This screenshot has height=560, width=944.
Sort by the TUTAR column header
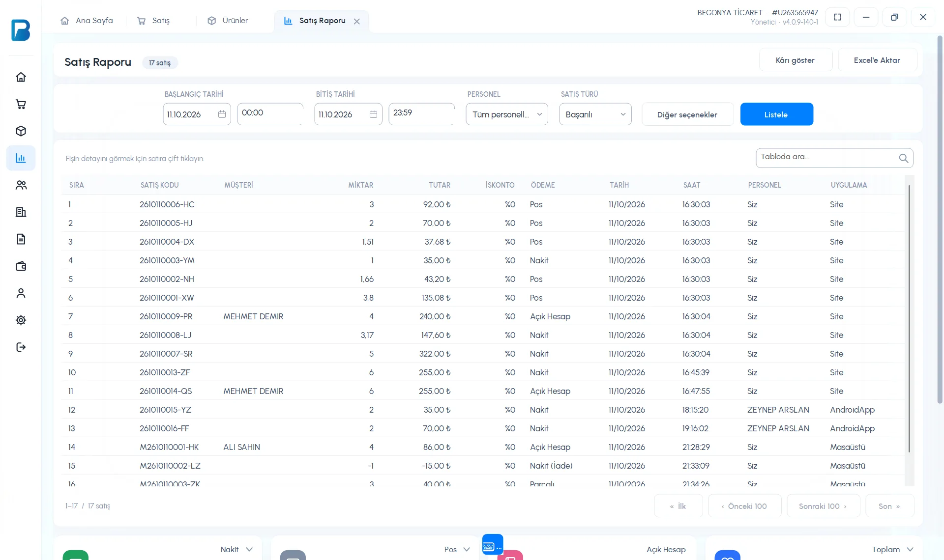440,185
